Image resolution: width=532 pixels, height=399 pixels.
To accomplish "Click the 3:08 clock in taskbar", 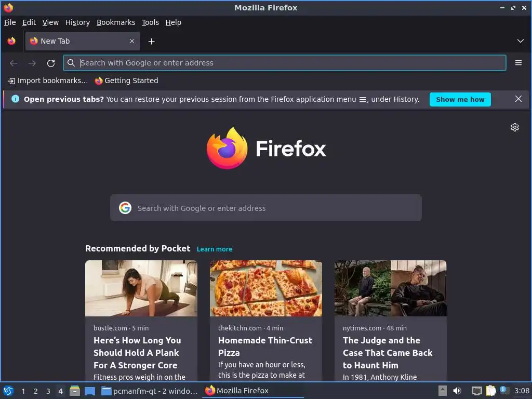I will pos(522,391).
